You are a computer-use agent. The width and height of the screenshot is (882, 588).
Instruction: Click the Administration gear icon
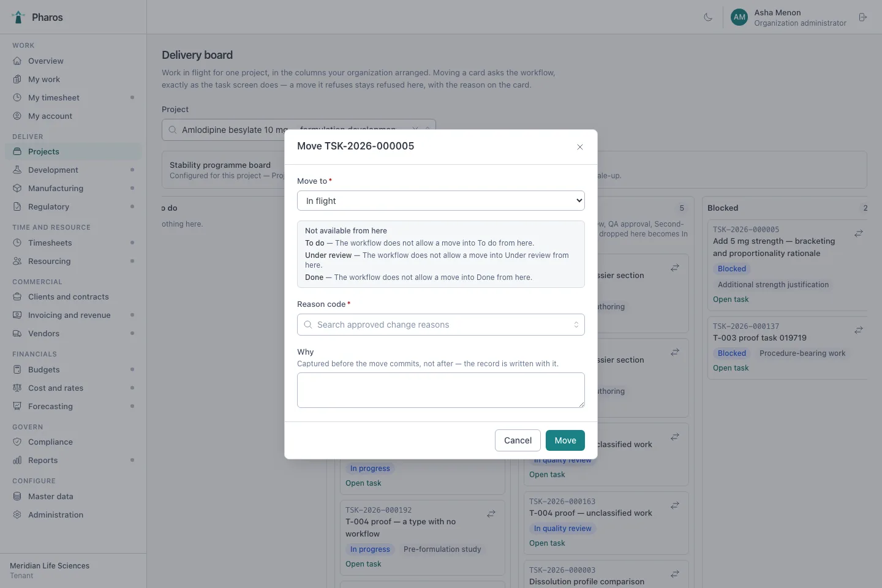pos(17,514)
